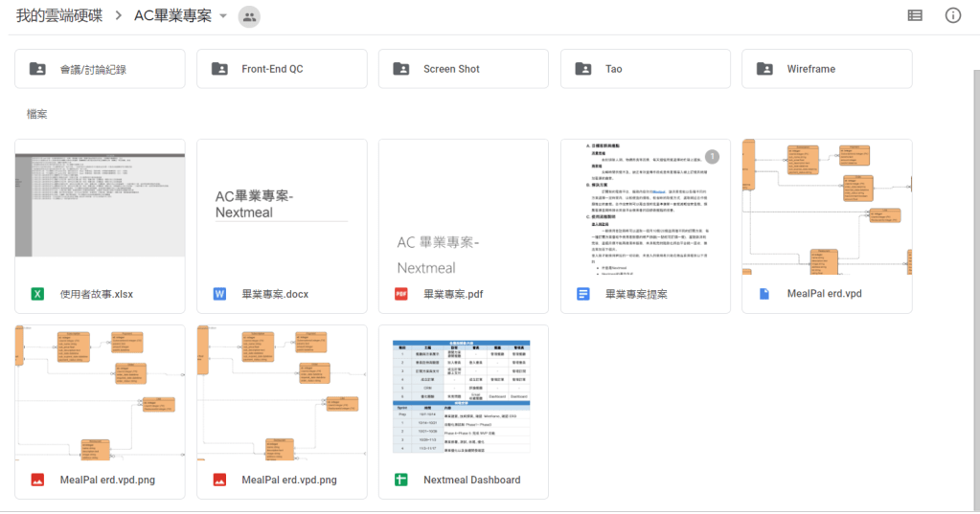The image size is (980, 514).
Task: Click the PDF icon of 畢業專案.pdf
Action: click(x=401, y=294)
